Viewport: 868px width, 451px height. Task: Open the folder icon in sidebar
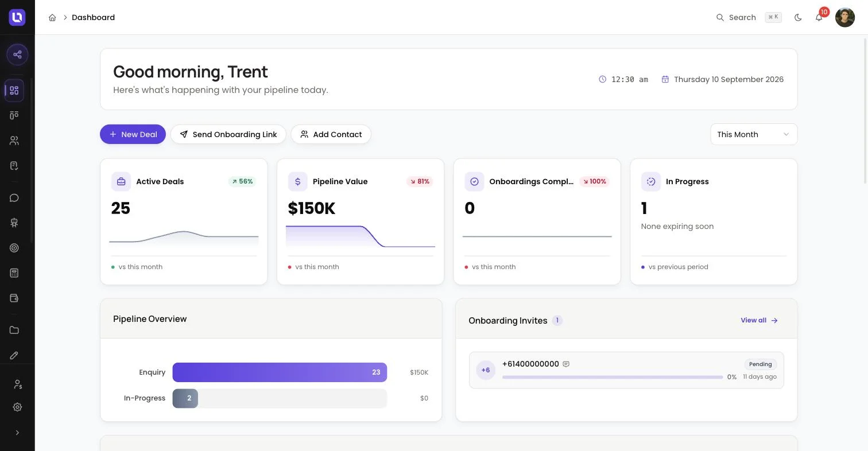point(14,330)
